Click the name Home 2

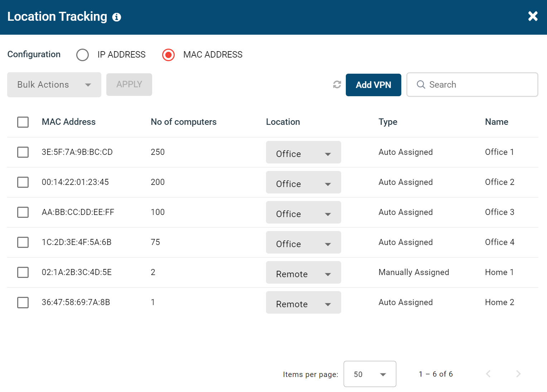(500, 302)
